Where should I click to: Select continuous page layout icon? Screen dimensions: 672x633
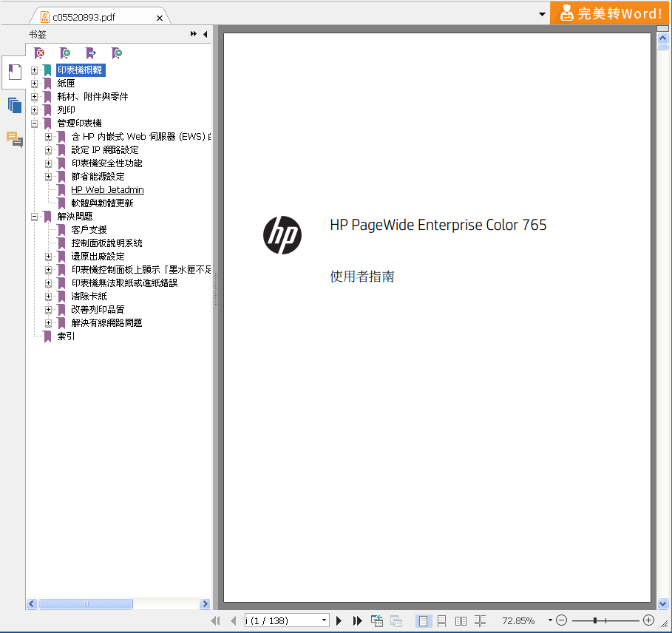[x=442, y=620]
